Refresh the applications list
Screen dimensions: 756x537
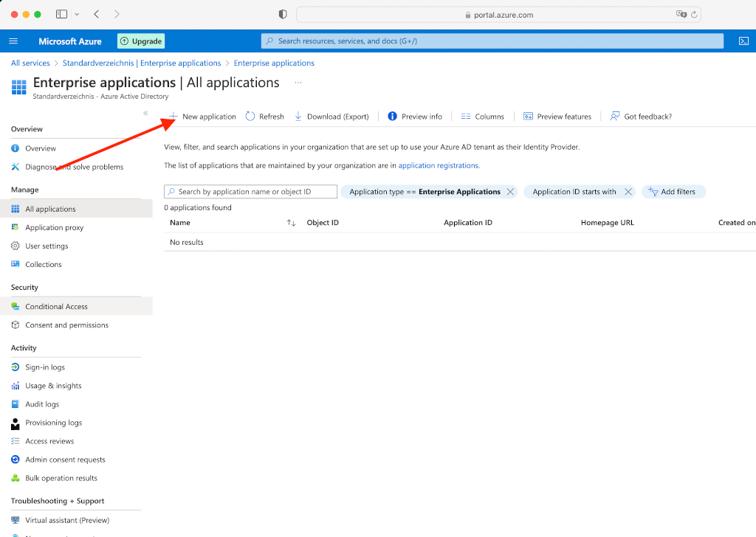point(265,117)
